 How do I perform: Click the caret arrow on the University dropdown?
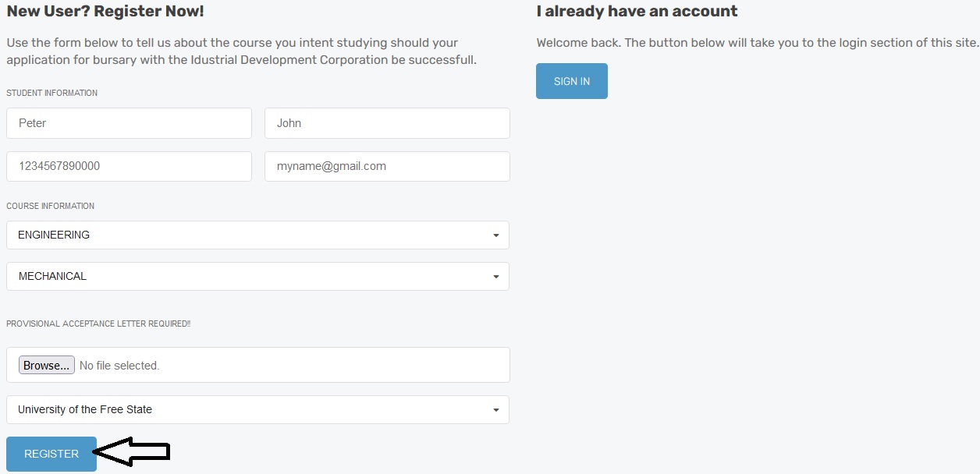tap(495, 410)
